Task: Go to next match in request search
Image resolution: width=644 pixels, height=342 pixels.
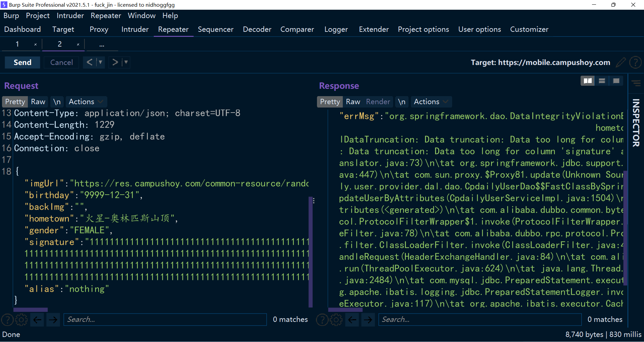Action: tap(53, 320)
